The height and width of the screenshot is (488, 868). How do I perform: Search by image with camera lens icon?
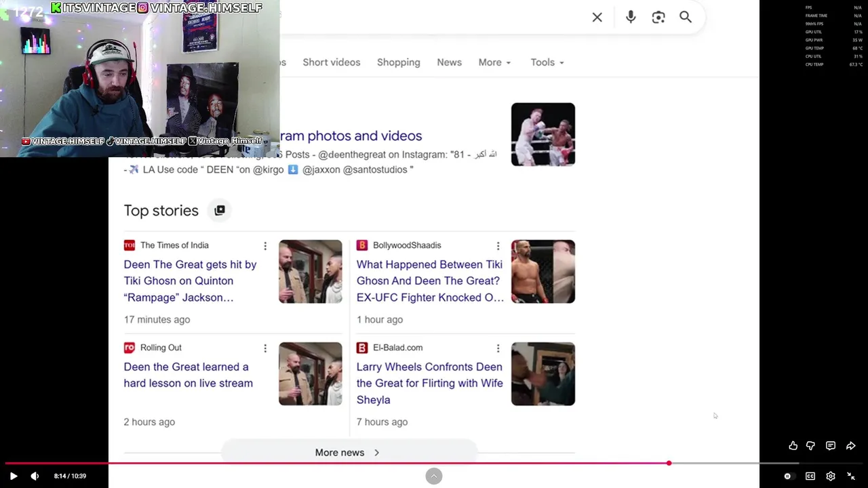[x=658, y=17]
